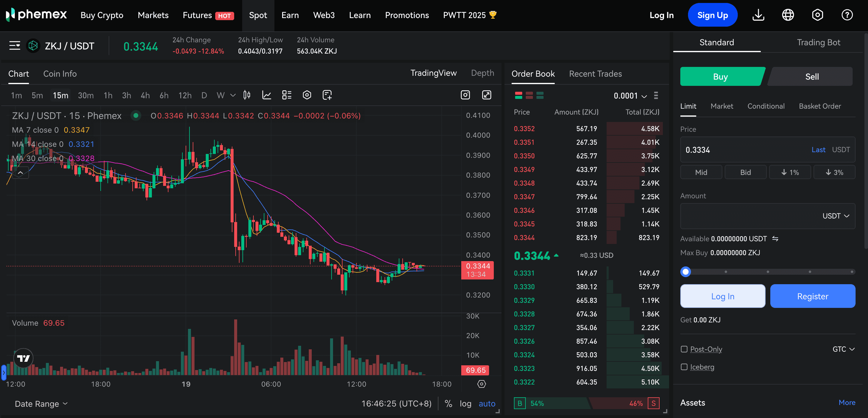Show asks-only order book view
Image resolution: width=868 pixels, height=418 pixels.
(x=529, y=95)
